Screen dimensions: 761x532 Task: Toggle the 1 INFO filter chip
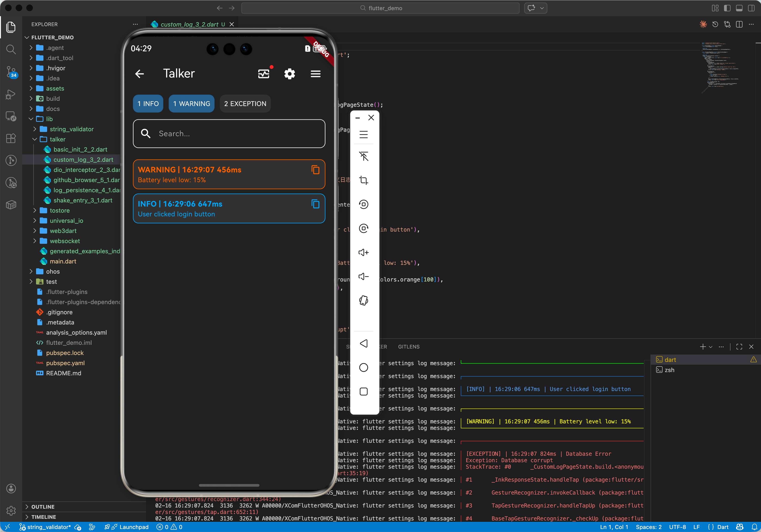click(148, 104)
